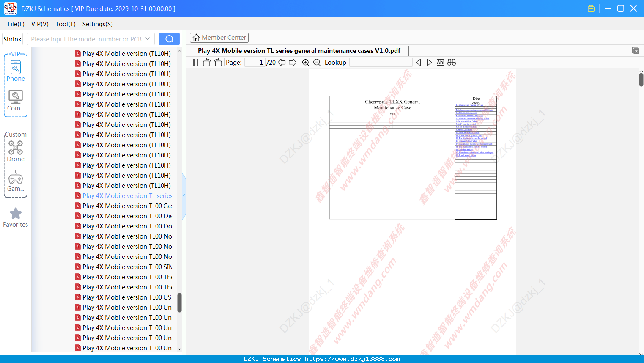Screen dimensions: 644x363
Task: Jump to previous lookup result
Action: [418, 63]
